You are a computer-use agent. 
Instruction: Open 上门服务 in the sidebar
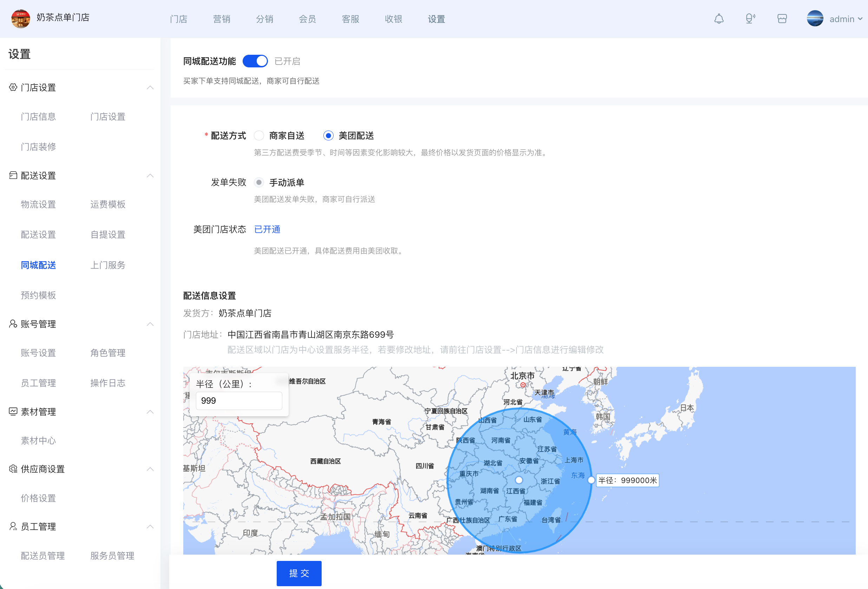107,265
